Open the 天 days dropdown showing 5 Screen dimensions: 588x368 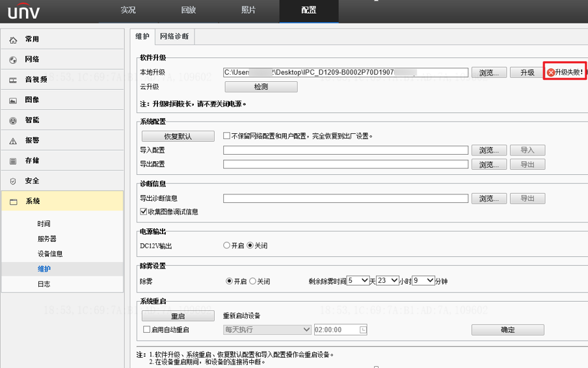[x=358, y=281]
